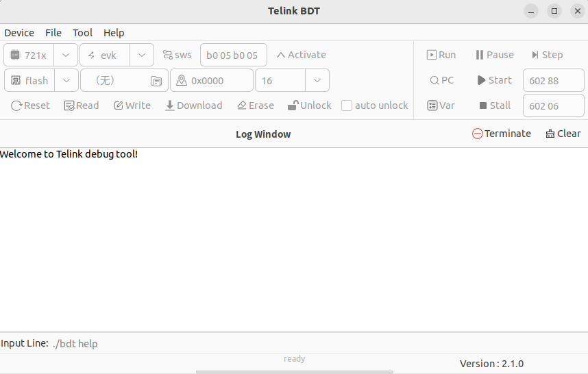
Task: Read memory with the Read button
Action: (x=82, y=105)
